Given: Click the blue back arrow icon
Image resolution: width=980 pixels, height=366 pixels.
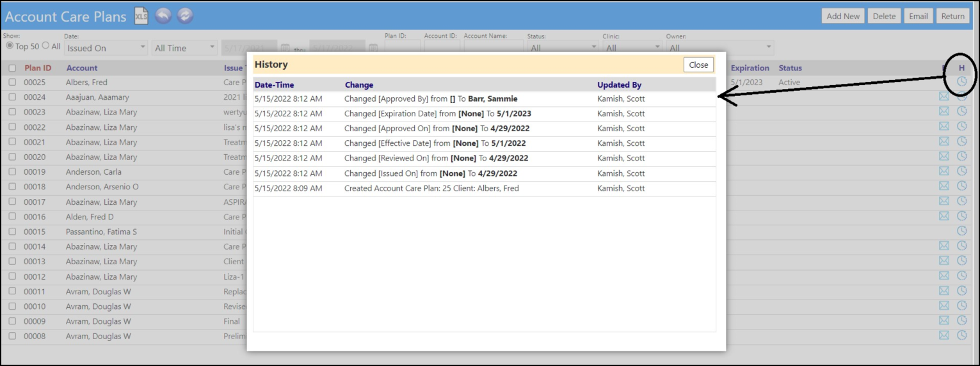Looking at the screenshot, I should pyautogui.click(x=163, y=16).
